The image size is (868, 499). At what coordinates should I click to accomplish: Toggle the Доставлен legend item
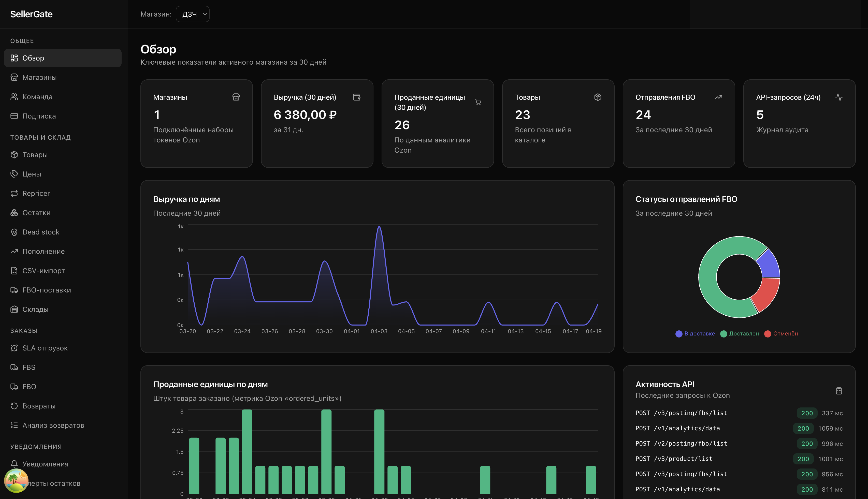pyautogui.click(x=740, y=333)
